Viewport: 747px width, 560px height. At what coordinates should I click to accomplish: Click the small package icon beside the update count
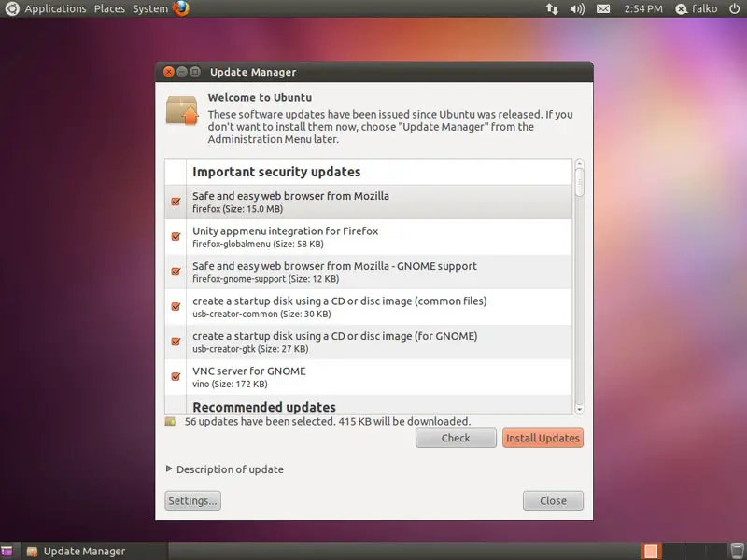[170, 422]
